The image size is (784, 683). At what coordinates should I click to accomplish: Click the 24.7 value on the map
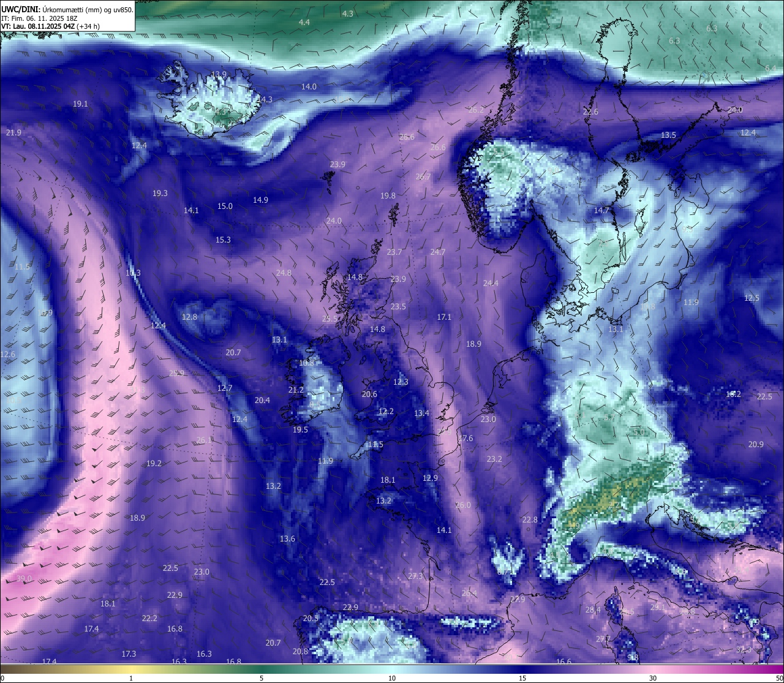click(x=437, y=252)
